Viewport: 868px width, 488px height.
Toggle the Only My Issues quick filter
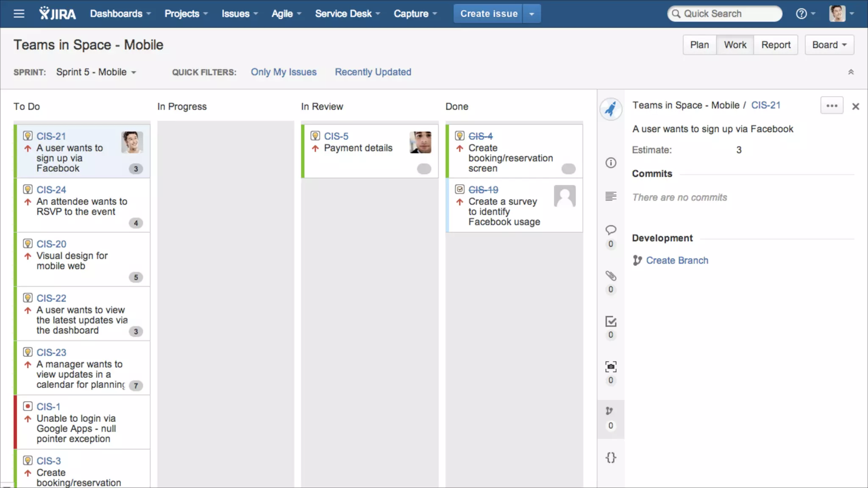click(284, 72)
